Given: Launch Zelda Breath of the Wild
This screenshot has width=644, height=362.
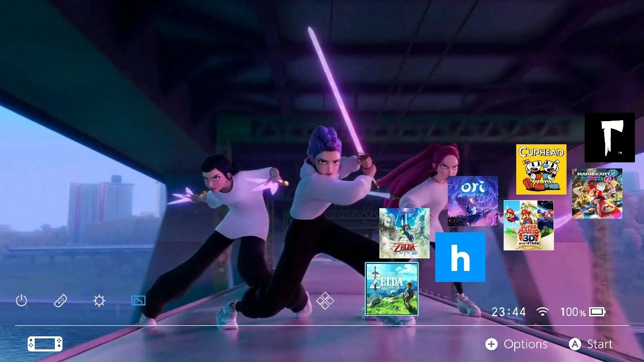Looking at the screenshot, I should pyautogui.click(x=391, y=289).
